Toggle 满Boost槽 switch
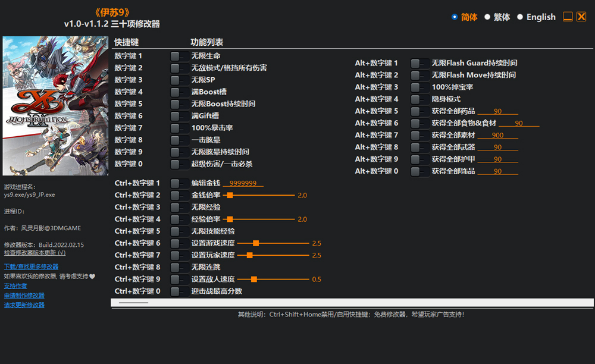595x364 pixels. click(179, 92)
